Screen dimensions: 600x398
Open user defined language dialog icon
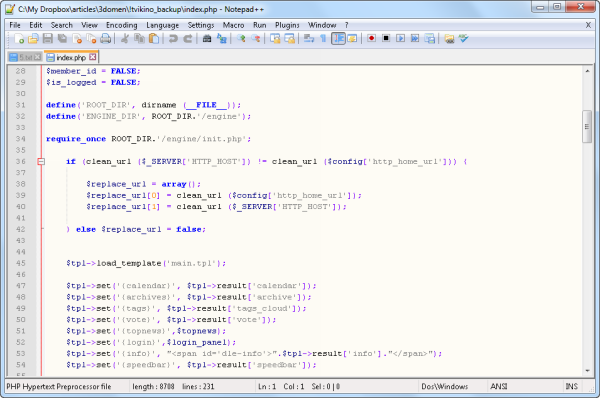click(352, 38)
